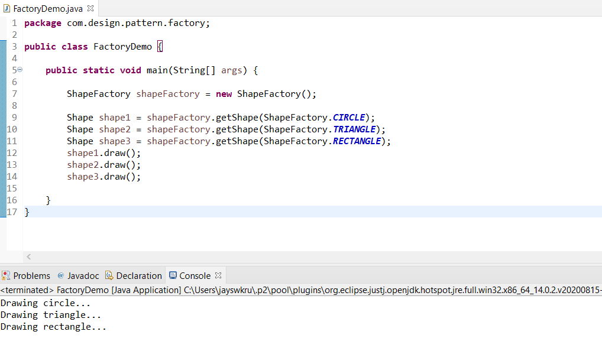This screenshot has width=602, height=364.
Task: Place cursor on the package declaration line
Action: click(117, 23)
